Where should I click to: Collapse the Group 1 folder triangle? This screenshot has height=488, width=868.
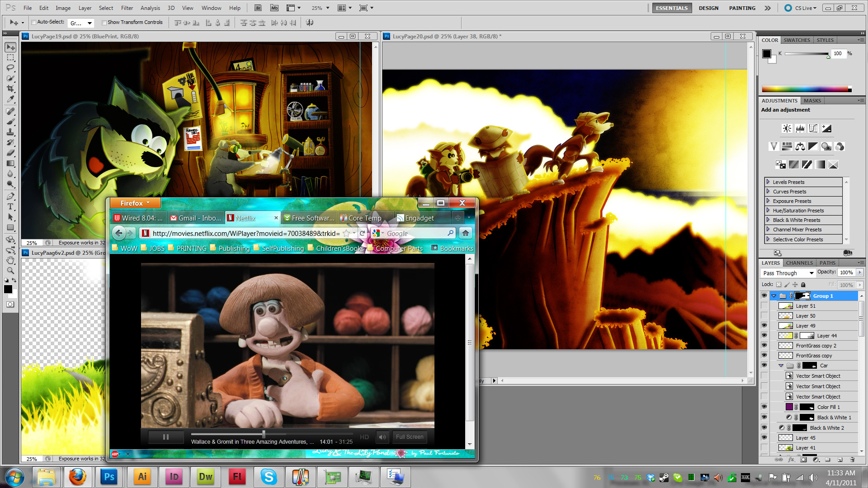[774, 296]
